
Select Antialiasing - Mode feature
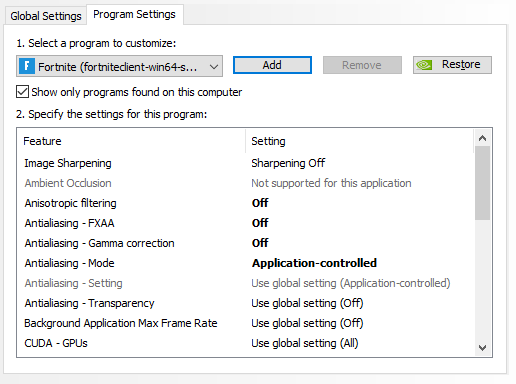click(x=69, y=263)
